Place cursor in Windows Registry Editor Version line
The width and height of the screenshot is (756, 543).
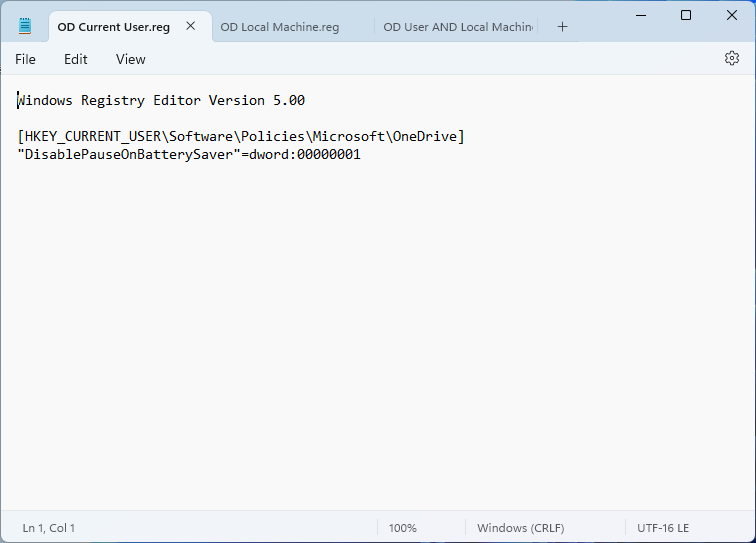[x=160, y=101]
